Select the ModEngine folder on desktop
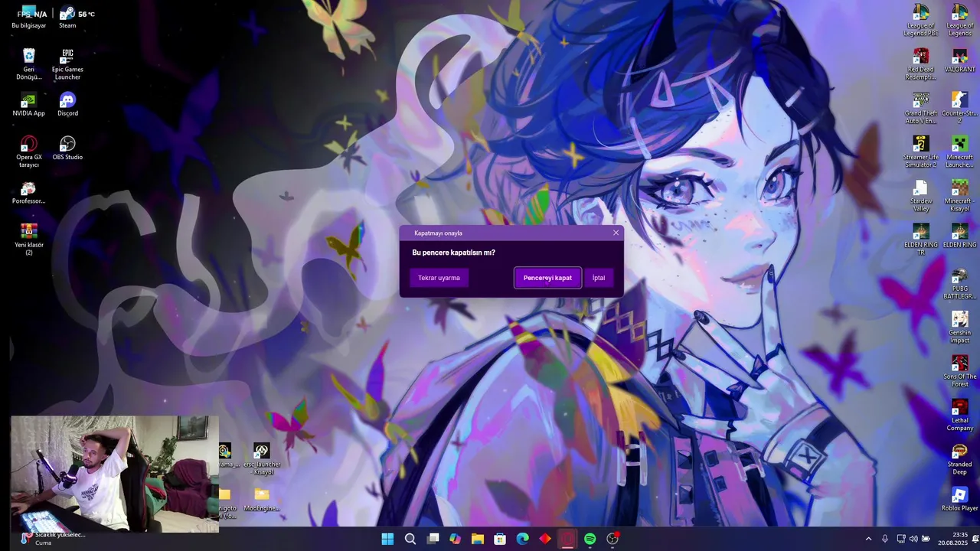The height and width of the screenshot is (551, 980). tap(262, 500)
